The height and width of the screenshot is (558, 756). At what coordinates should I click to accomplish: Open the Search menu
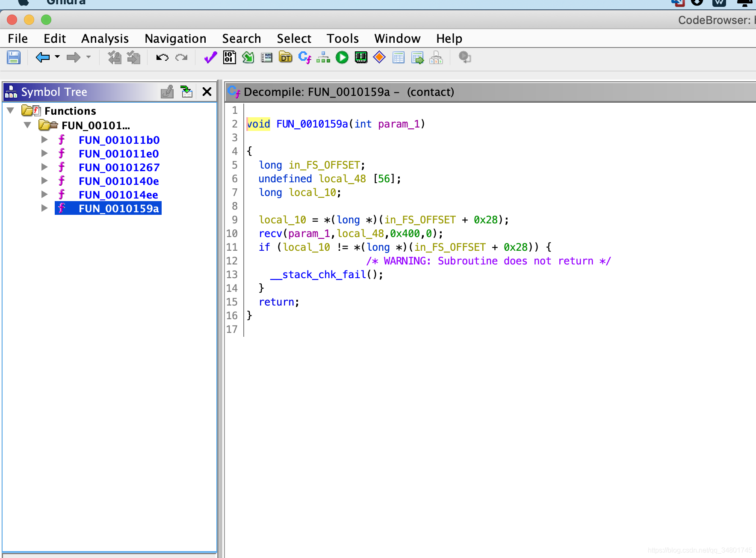242,39
